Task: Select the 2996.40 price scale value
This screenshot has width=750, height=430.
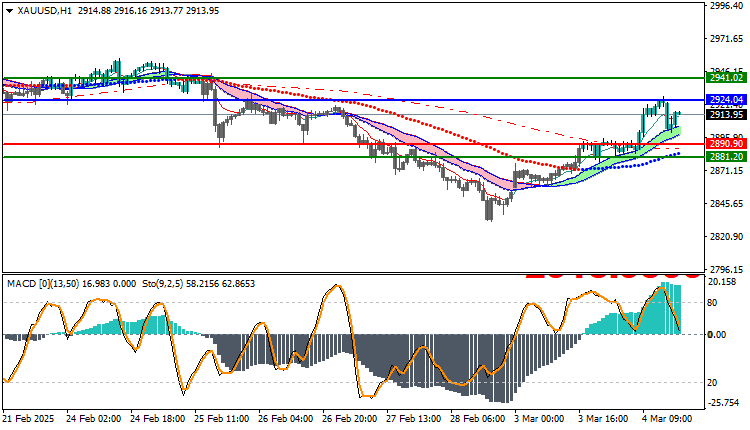Action: tap(727, 6)
